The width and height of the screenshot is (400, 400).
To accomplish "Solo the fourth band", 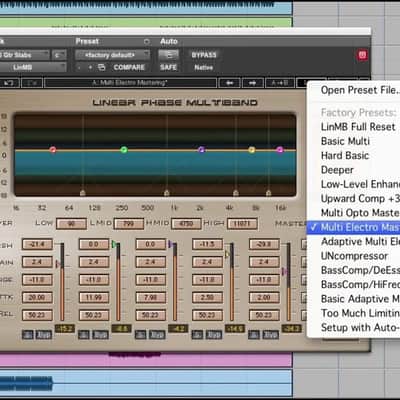I will click(x=197, y=334).
